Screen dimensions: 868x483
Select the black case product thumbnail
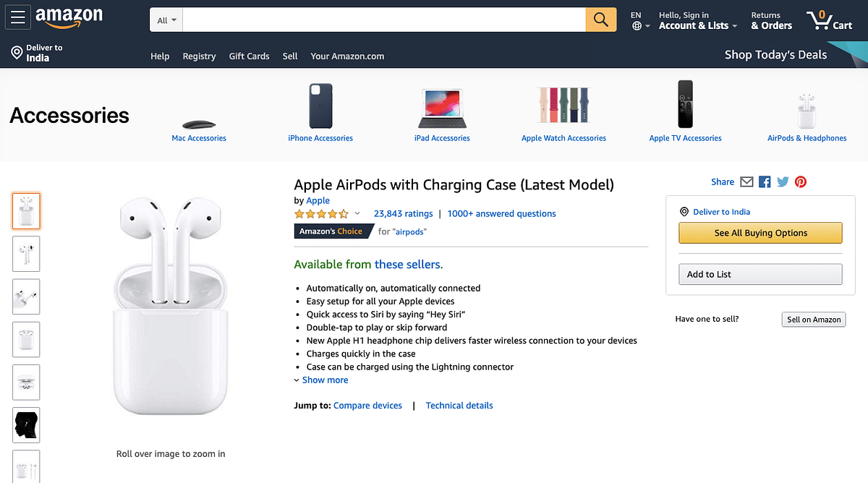click(26, 425)
